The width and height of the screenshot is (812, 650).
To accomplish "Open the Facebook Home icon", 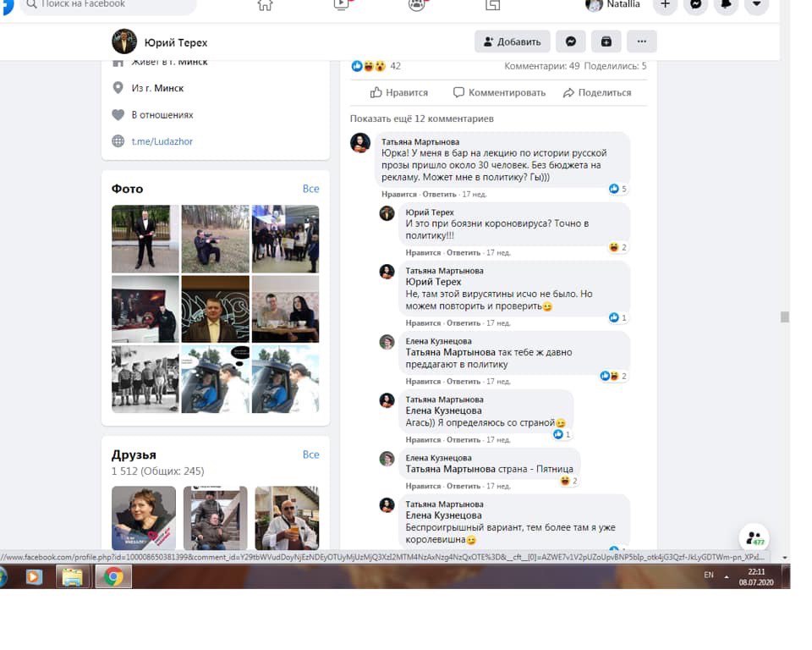I will (x=265, y=5).
